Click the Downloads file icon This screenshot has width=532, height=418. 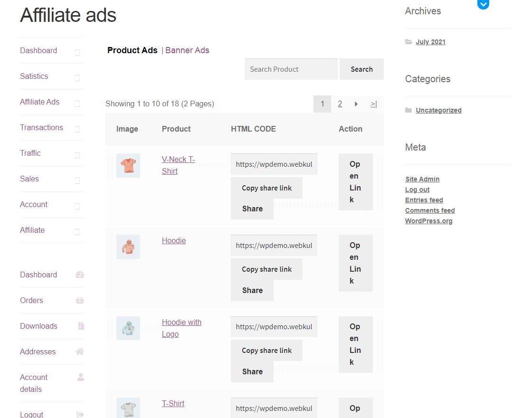(81, 326)
